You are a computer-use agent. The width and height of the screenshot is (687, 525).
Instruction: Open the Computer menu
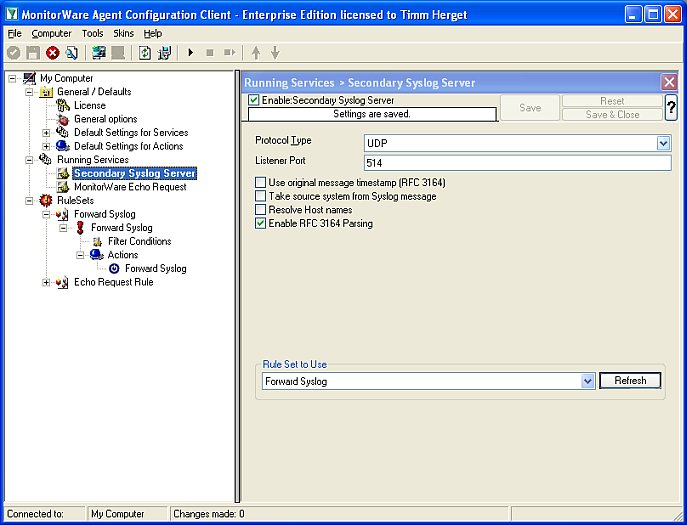(51, 33)
